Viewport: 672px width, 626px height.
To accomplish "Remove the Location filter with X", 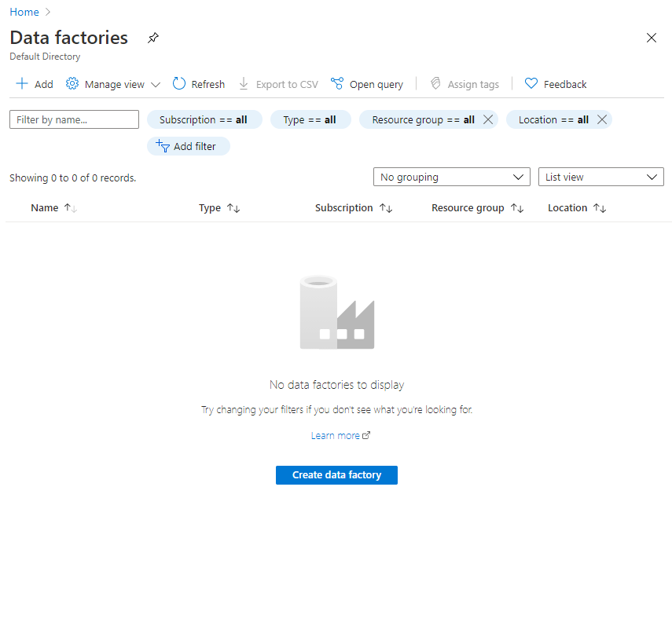I will (x=601, y=119).
